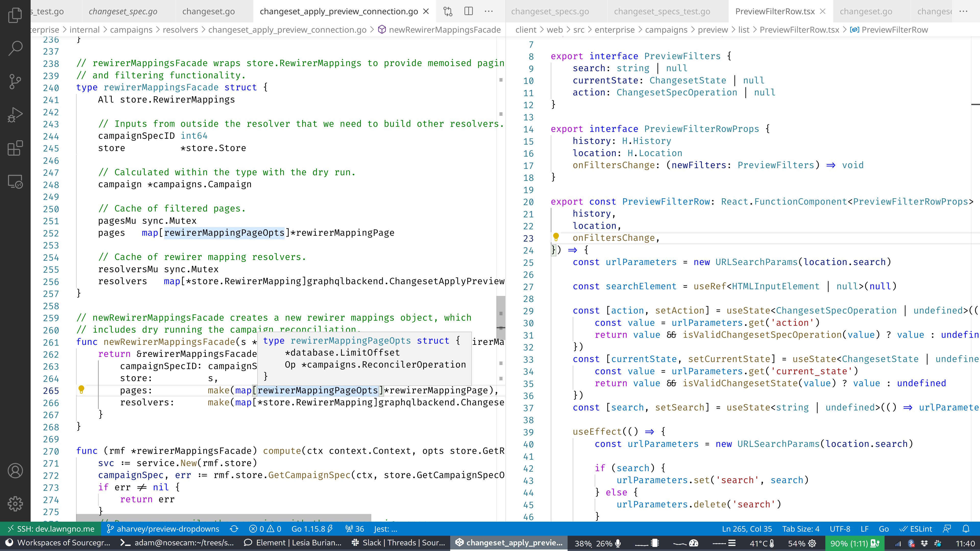Image resolution: width=980 pixels, height=551 pixels.
Task: Open more actions for right editor group
Action: tap(963, 11)
